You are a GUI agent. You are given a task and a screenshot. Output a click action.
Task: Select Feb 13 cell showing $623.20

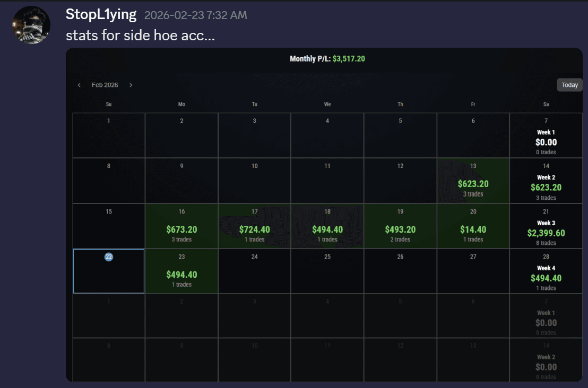click(473, 181)
